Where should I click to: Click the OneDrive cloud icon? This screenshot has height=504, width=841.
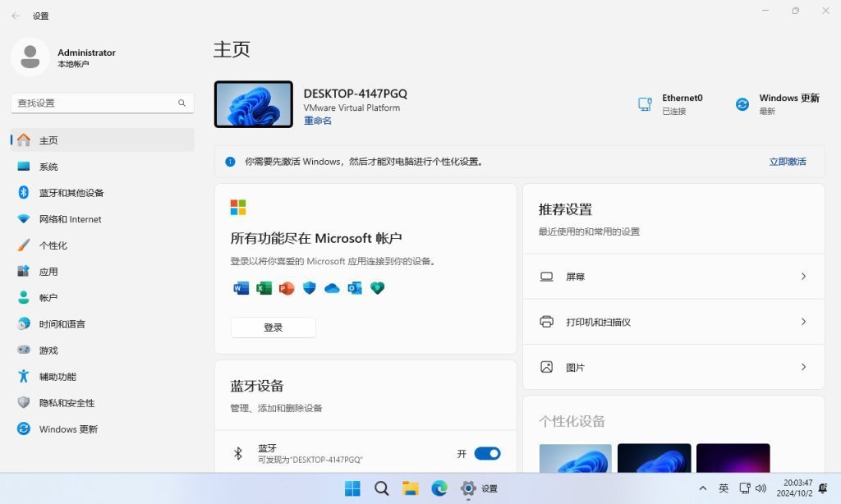[x=332, y=288]
